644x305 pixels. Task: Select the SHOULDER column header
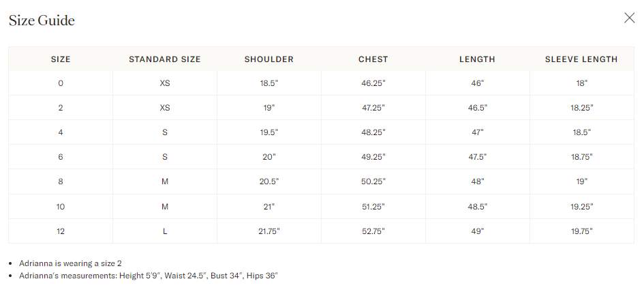tap(269, 59)
